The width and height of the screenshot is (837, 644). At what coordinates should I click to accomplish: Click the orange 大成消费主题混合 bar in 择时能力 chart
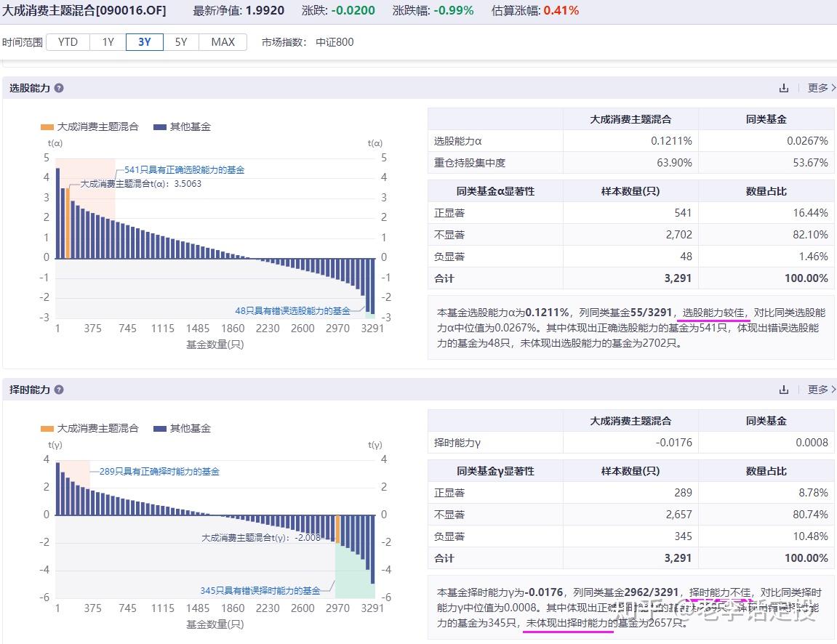[338, 528]
